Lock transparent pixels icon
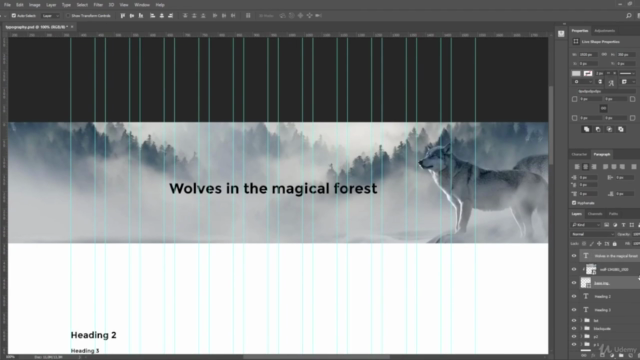This screenshot has height=360, width=640. point(584,244)
